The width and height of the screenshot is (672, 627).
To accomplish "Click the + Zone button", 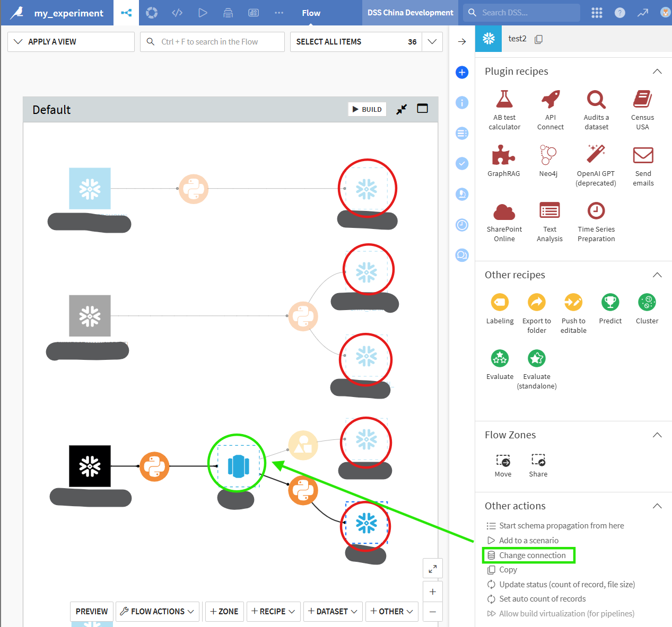I will point(224,611).
